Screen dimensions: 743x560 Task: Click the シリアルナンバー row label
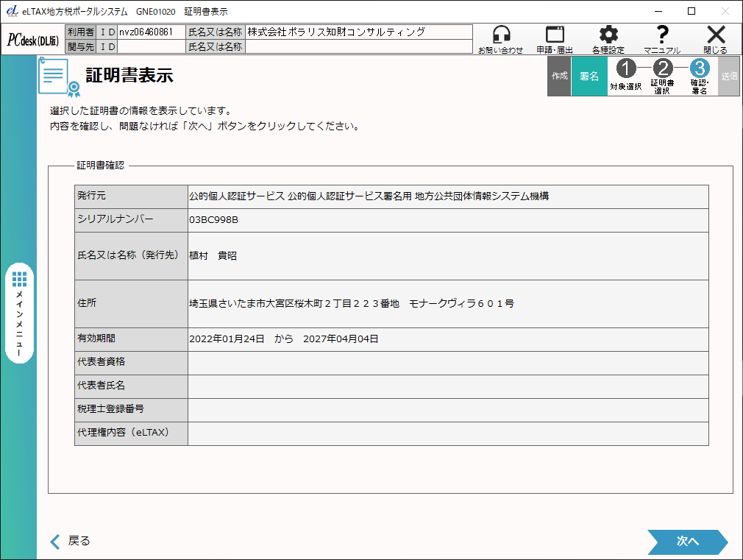pos(131,220)
